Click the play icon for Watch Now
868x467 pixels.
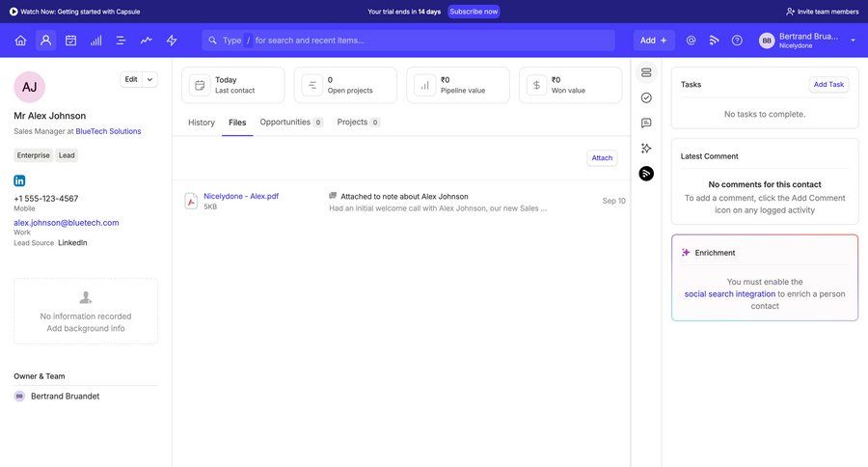point(14,12)
